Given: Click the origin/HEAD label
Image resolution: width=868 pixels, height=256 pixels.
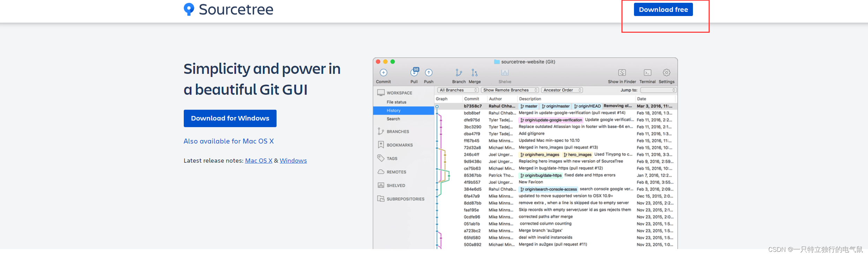Looking at the screenshot, I should pyautogui.click(x=587, y=106).
